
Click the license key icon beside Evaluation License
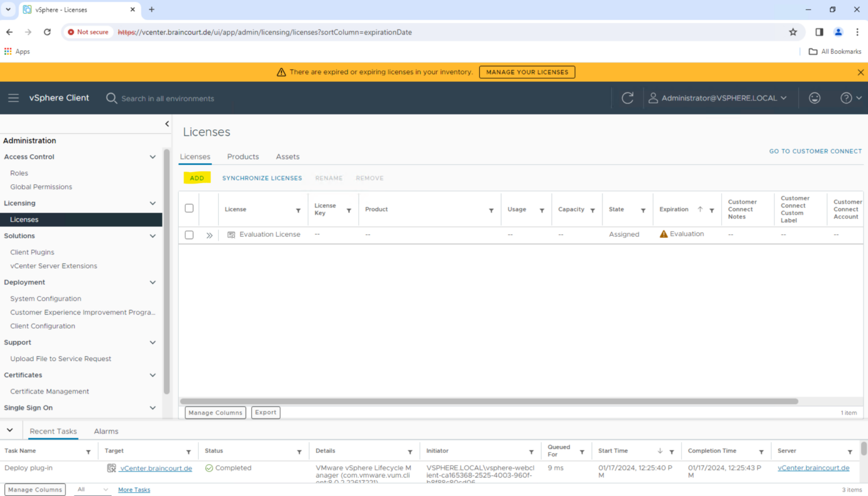point(231,234)
